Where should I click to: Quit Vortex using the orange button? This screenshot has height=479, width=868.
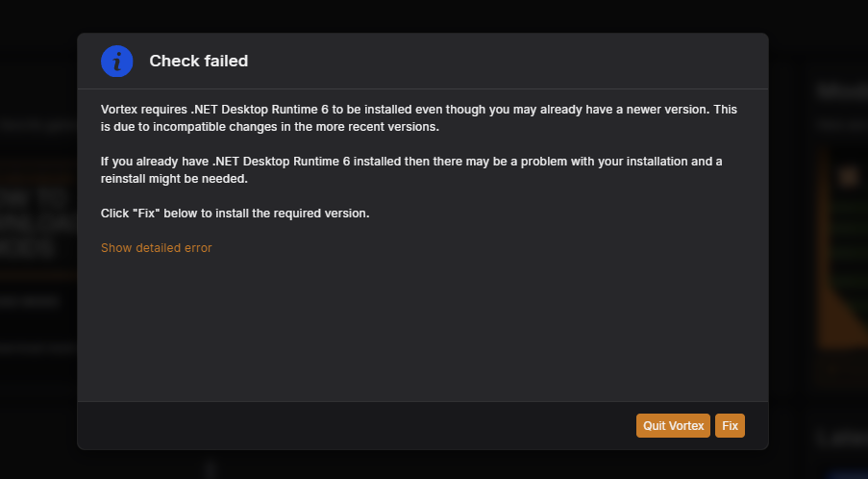pos(673,426)
